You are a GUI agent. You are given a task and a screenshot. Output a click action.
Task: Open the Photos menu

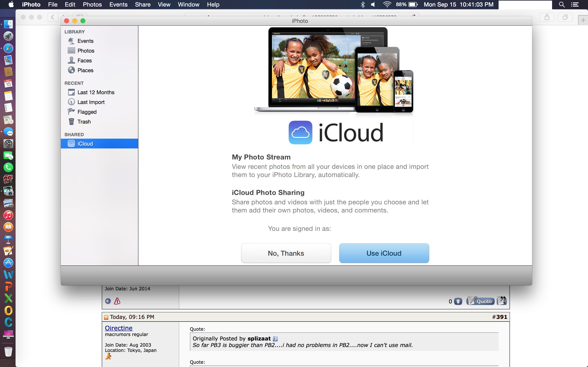click(92, 5)
